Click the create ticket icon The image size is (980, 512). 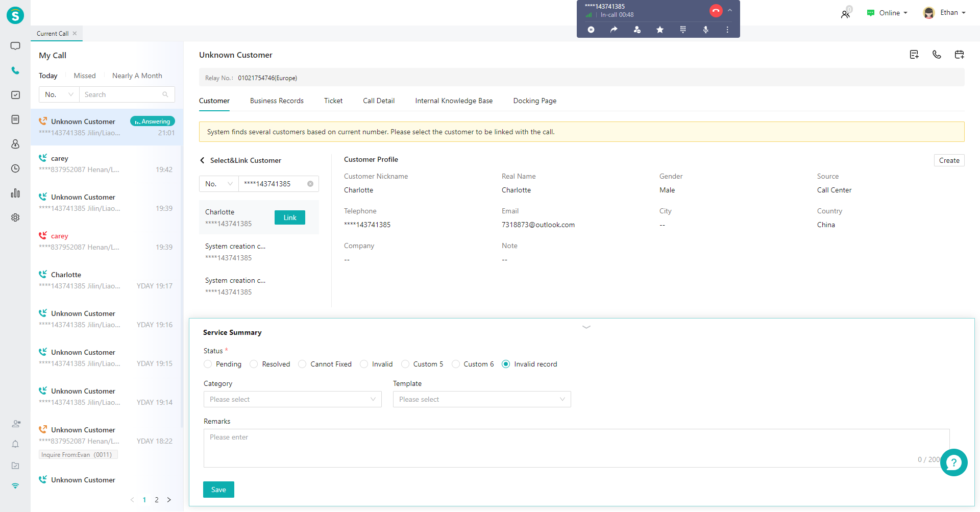tap(914, 55)
